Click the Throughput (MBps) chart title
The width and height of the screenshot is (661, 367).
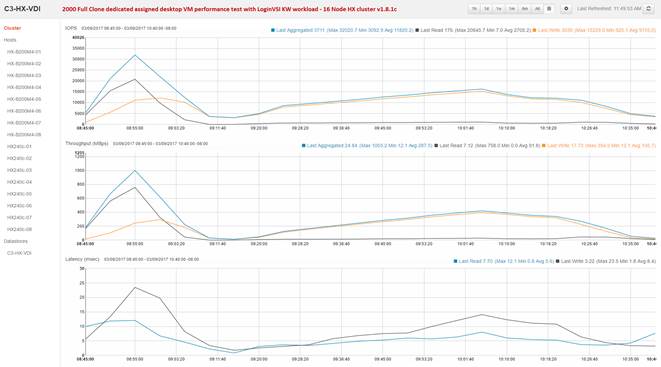87,144
